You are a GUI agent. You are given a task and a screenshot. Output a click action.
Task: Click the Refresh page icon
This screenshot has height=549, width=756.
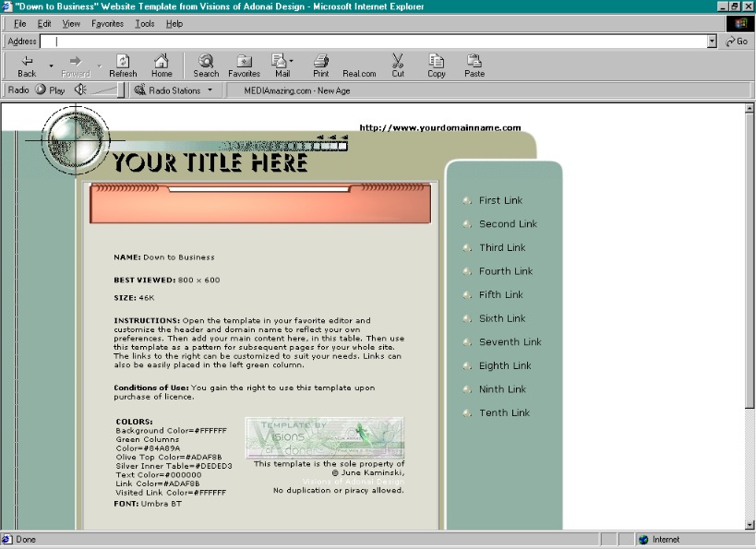tap(123, 66)
